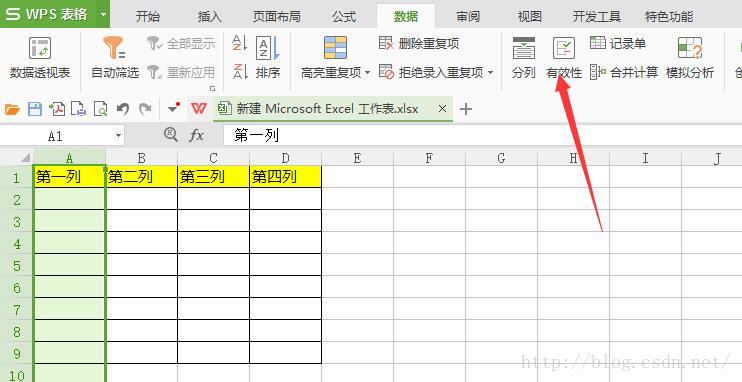This screenshot has width=742, height=382.
Task: Click the Name Box showing A1
Action: pos(56,136)
